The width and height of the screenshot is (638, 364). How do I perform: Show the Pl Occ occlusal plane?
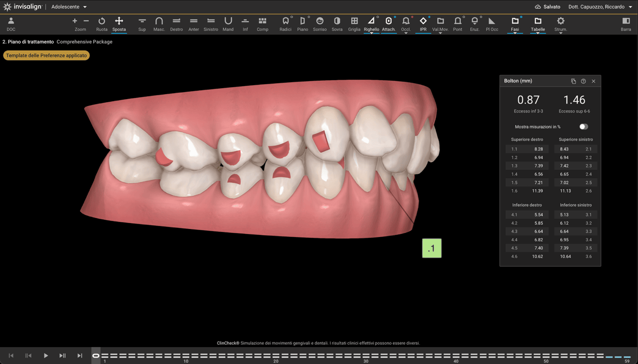492,24
